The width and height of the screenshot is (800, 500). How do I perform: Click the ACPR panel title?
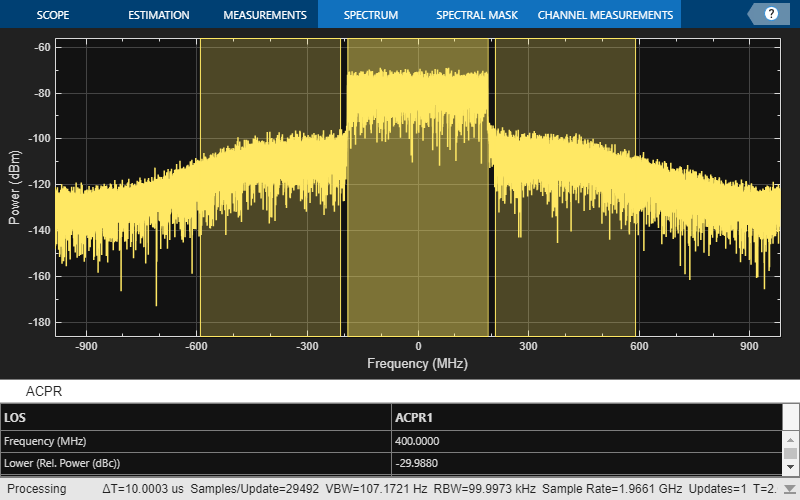click(x=44, y=391)
